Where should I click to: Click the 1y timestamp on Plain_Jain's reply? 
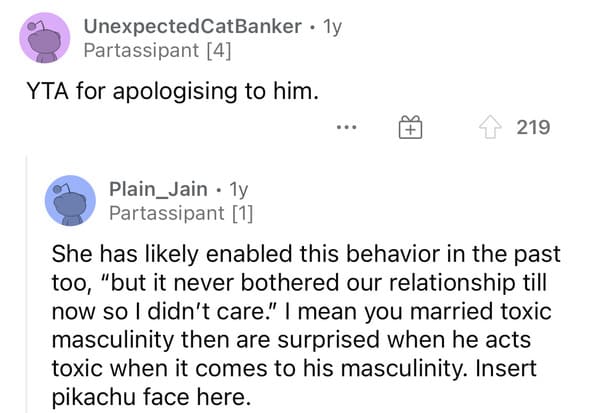(238, 189)
